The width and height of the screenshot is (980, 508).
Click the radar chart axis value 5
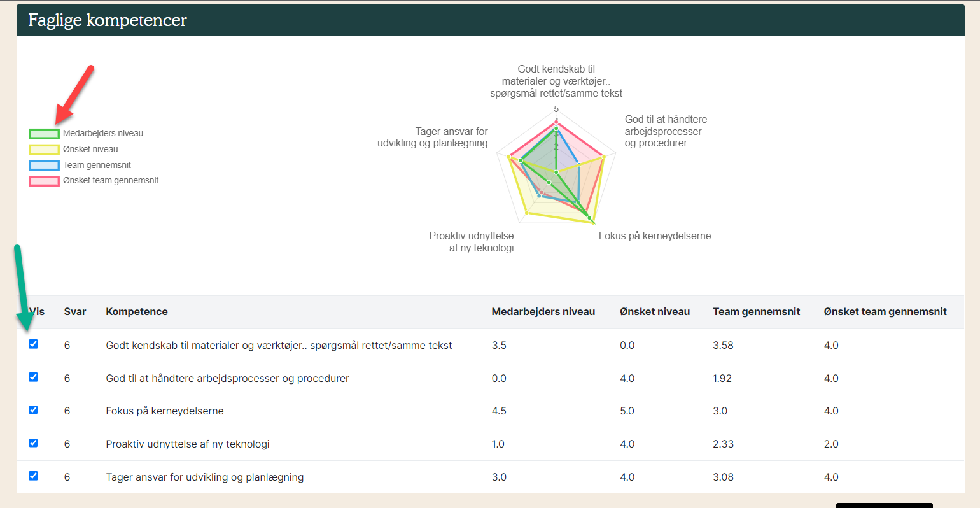[556, 109]
